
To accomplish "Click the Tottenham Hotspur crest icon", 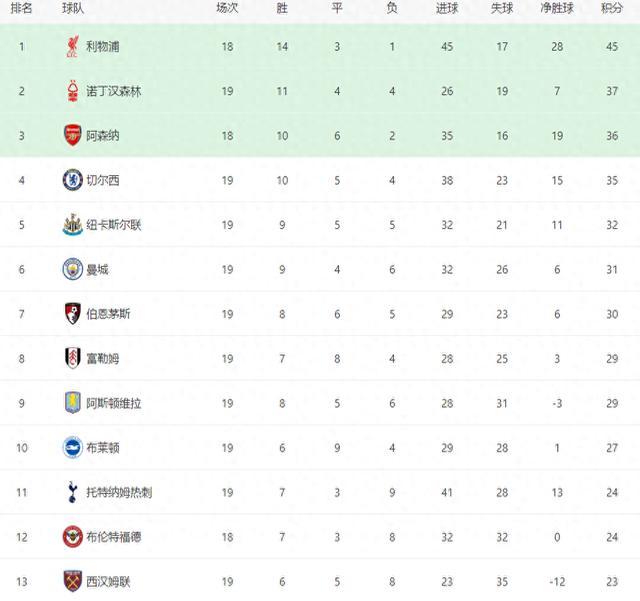I will coord(73,492).
